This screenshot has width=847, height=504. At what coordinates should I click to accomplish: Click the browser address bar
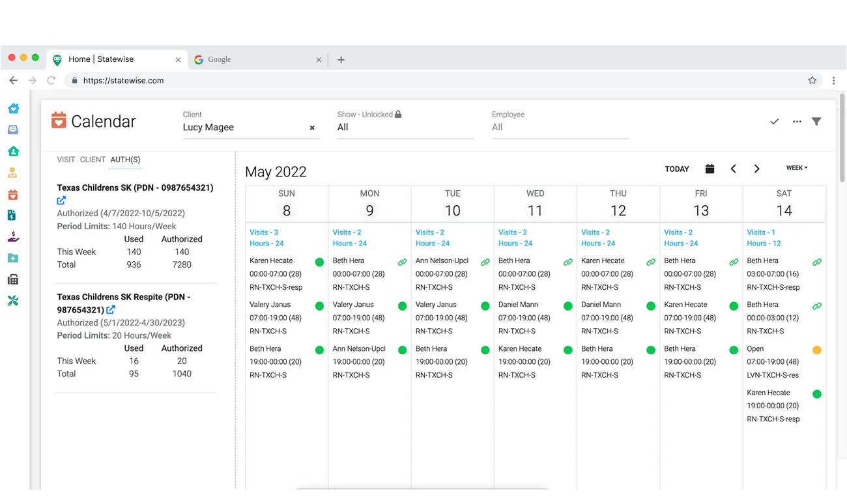pos(443,81)
